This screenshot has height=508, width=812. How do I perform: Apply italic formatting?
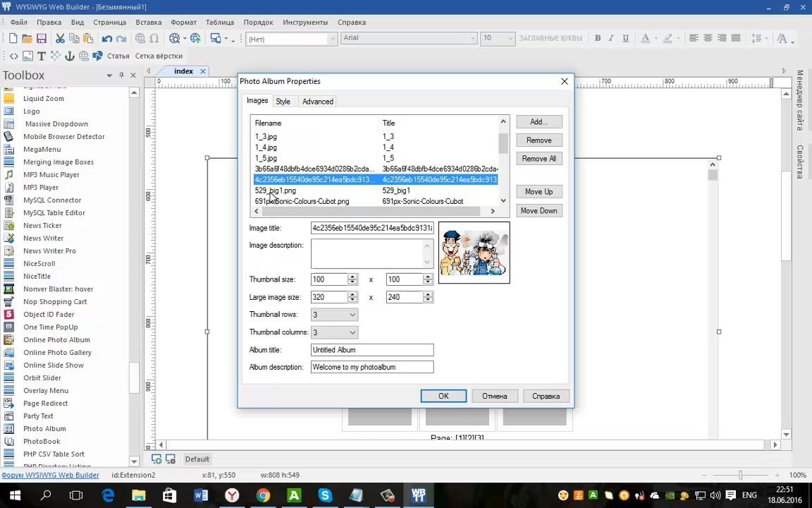pyautogui.click(x=612, y=38)
